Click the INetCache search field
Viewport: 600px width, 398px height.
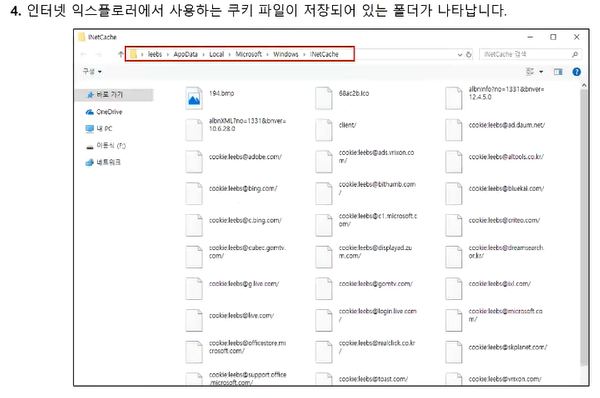coord(530,54)
